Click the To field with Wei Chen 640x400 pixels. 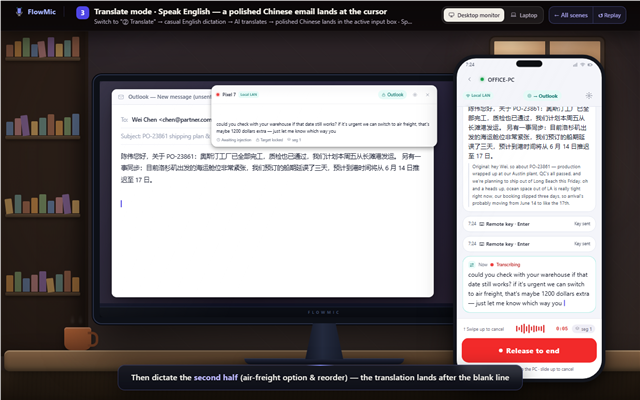click(x=166, y=120)
